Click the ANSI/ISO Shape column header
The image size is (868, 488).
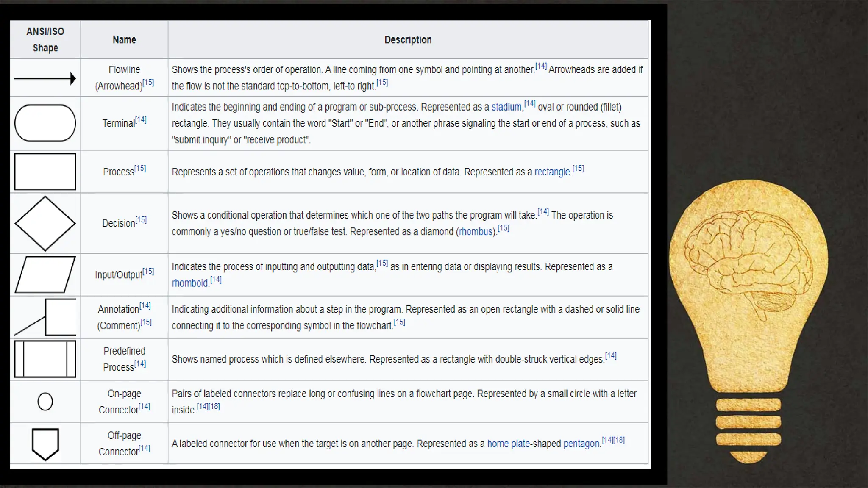point(45,39)
